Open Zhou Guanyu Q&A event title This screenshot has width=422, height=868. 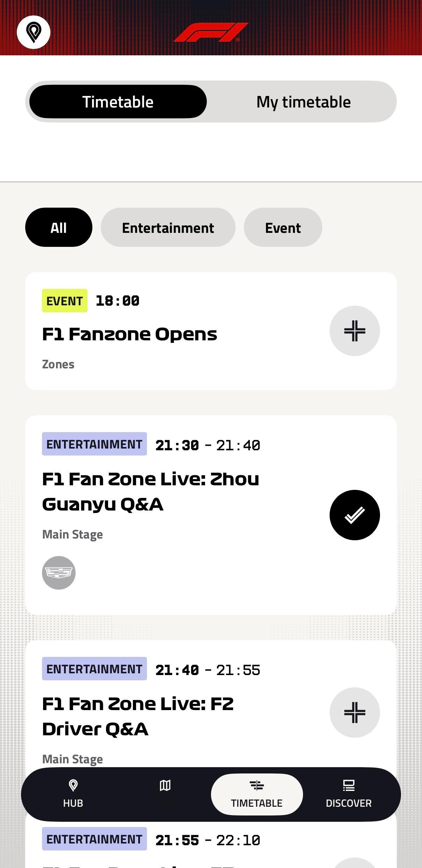point(150,492)
